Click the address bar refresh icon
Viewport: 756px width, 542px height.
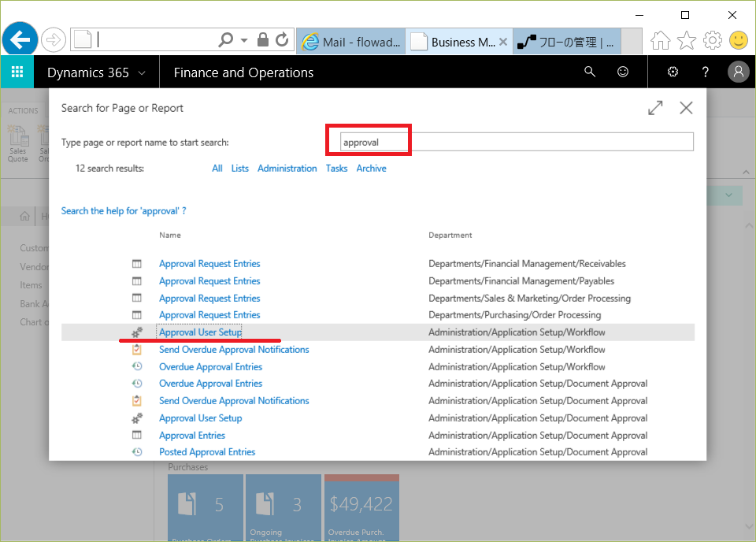click(282, 39)
